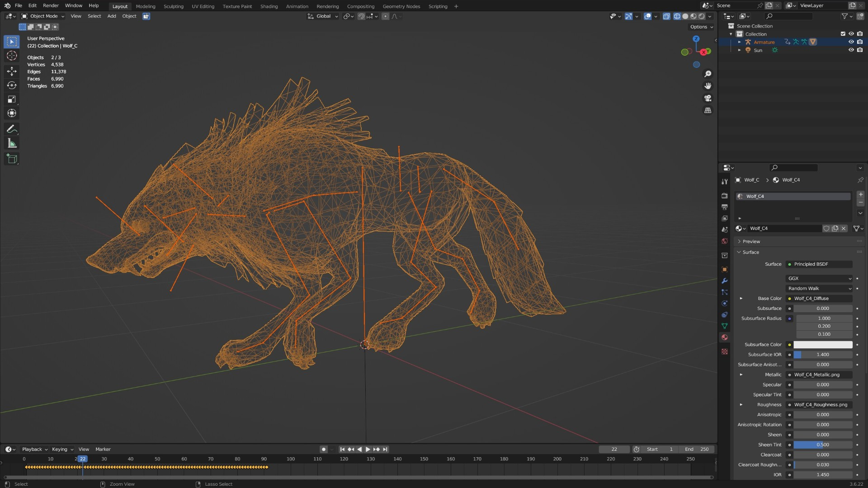The width and height of the screenshot is (868, 488).
Task: Open Scene properties tab
Action: tap(725, 230)
